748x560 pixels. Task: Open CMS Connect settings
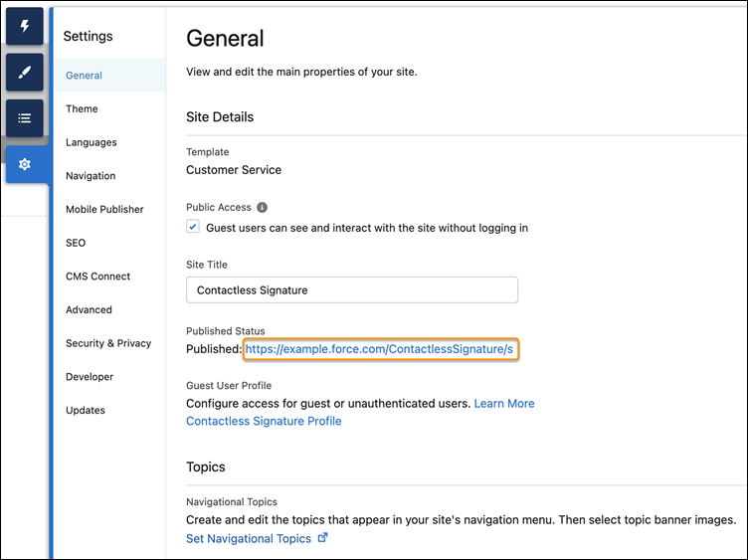pyautogui.click(x=97, y=277)
